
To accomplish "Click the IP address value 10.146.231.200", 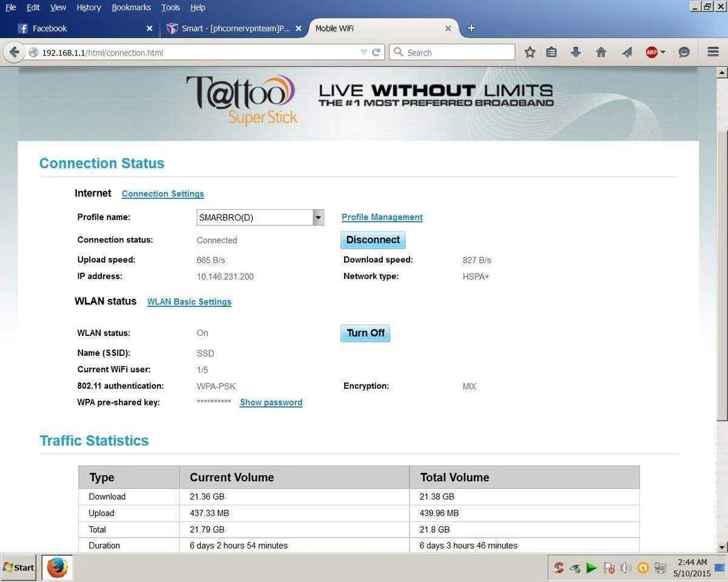I will pos(225,277).
